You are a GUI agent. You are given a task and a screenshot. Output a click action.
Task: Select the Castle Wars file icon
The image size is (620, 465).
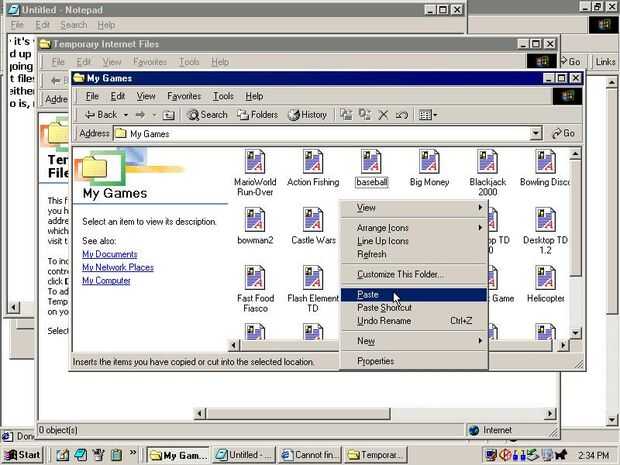pyautogui.click(x=313, y=220)
